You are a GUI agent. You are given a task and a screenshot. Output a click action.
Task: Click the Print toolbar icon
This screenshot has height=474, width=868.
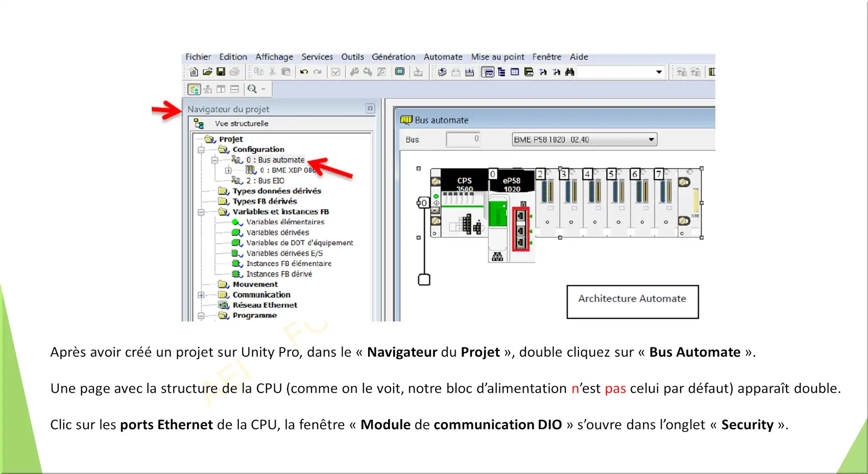point(234,72)
